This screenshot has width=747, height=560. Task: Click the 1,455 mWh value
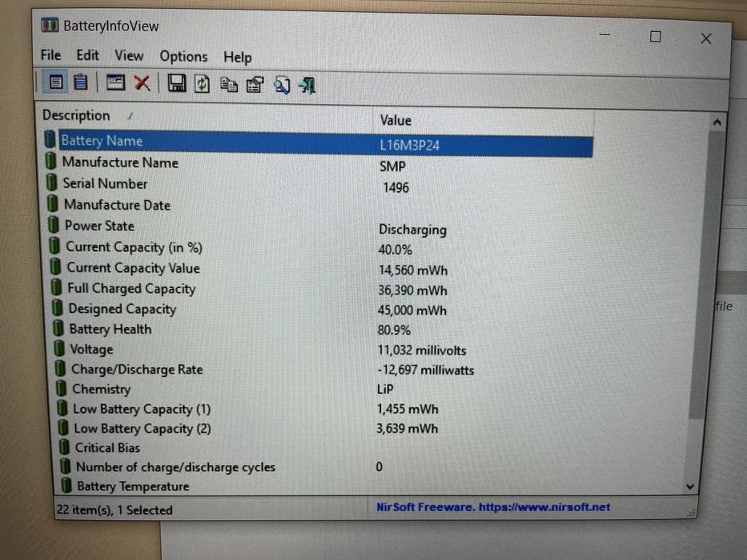click(x=408, y=409)
